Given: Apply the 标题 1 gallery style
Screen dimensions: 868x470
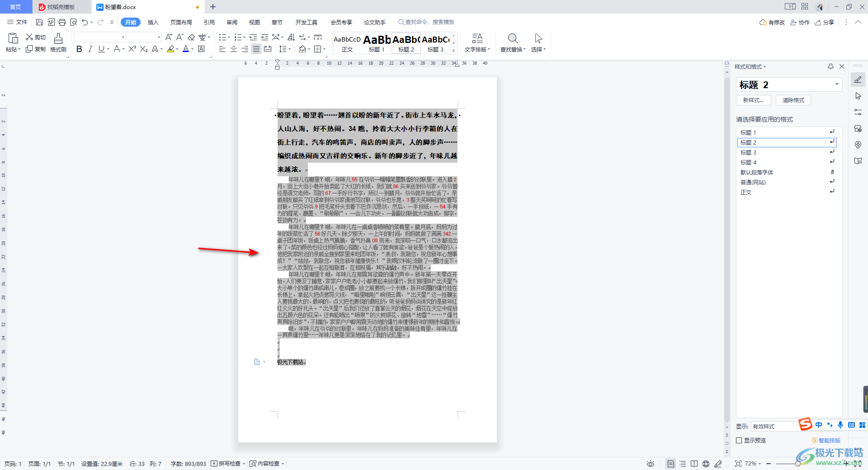Looking at the screenshot, I should point(377,43).
